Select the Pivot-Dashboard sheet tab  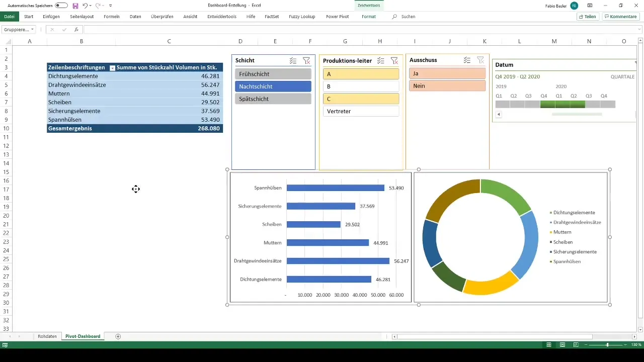coord(83,336)
